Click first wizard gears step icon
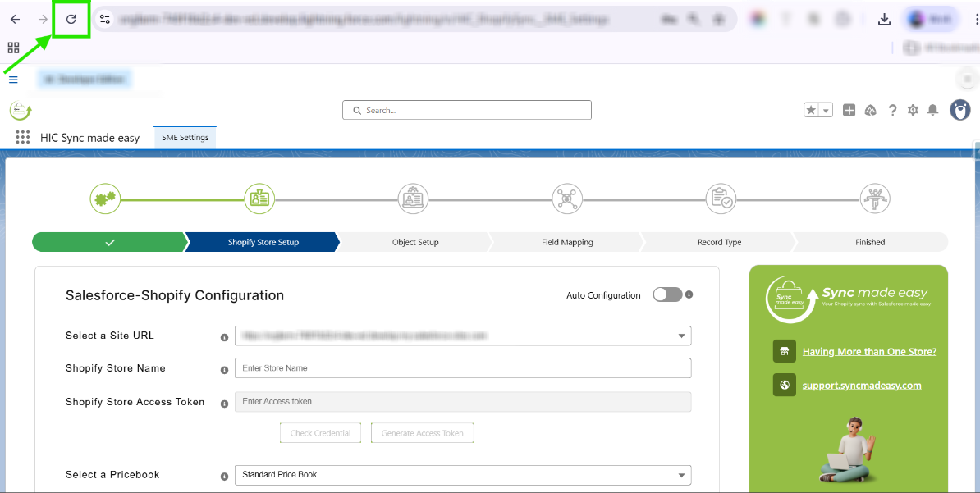The width and height of the screenshot is (980, 493). (105, 199)
